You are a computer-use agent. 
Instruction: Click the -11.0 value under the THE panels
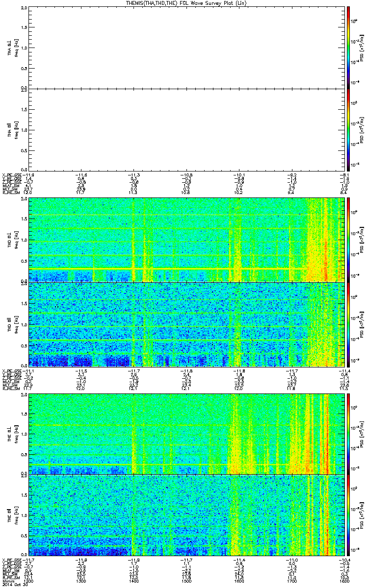(292, 560)
